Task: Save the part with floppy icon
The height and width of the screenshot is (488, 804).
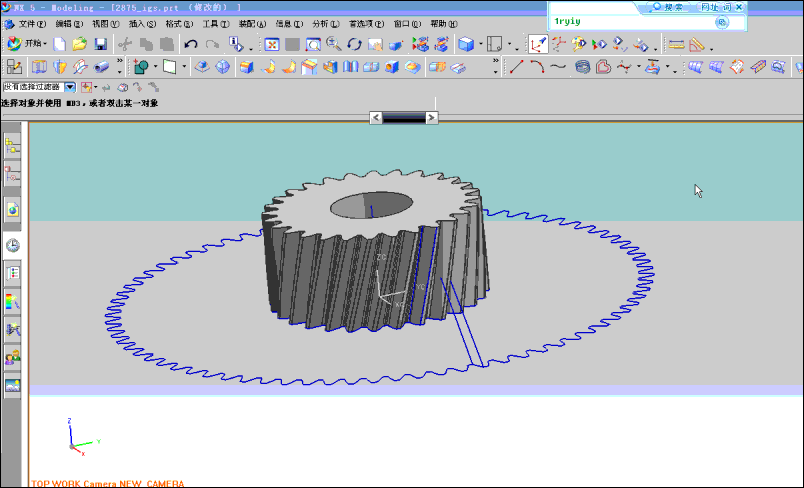Action: pyautogui.click(x=100, y=45)
